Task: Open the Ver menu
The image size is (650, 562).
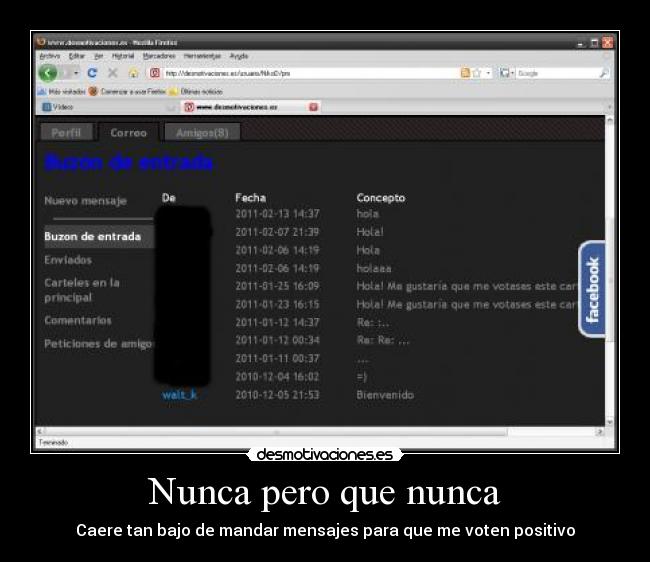Action: point(99,56)
